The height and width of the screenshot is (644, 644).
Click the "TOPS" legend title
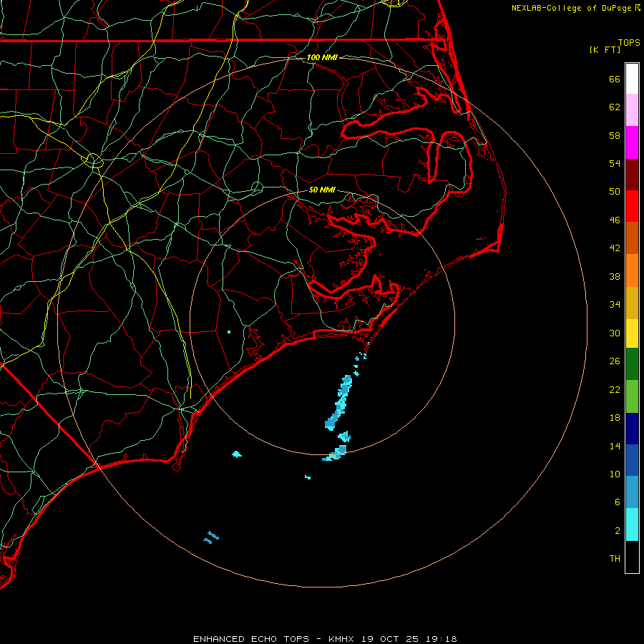pos(629,42)
